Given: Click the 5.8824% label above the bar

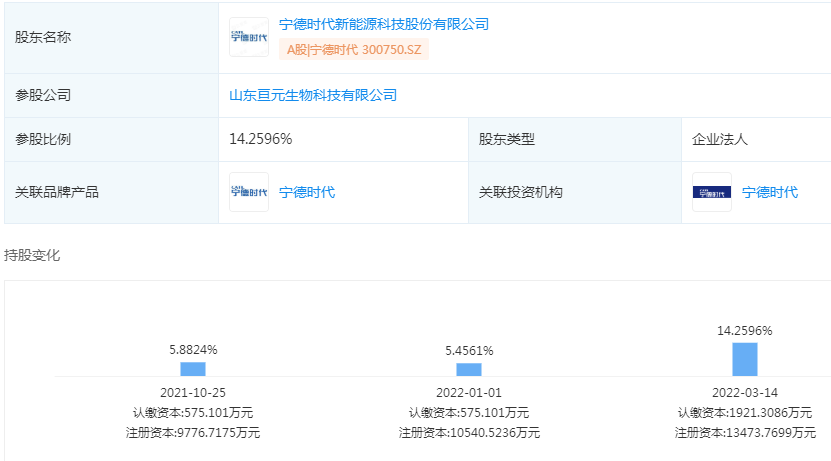Looking at the screenshot, I should click(193, 350).
